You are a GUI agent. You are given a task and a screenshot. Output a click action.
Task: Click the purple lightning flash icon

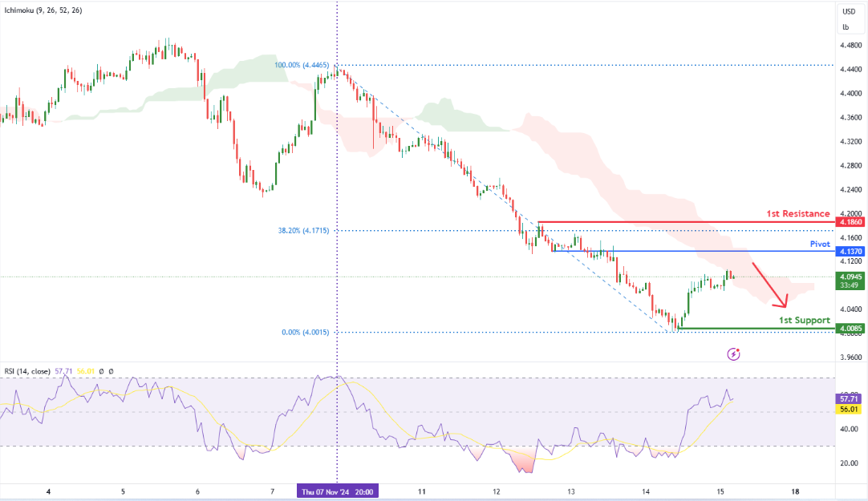733,354
